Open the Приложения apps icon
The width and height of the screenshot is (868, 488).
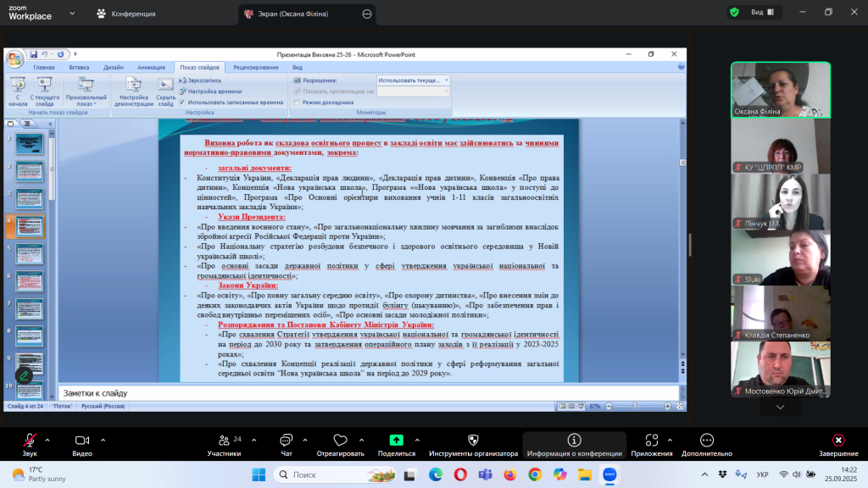point(651,441)
